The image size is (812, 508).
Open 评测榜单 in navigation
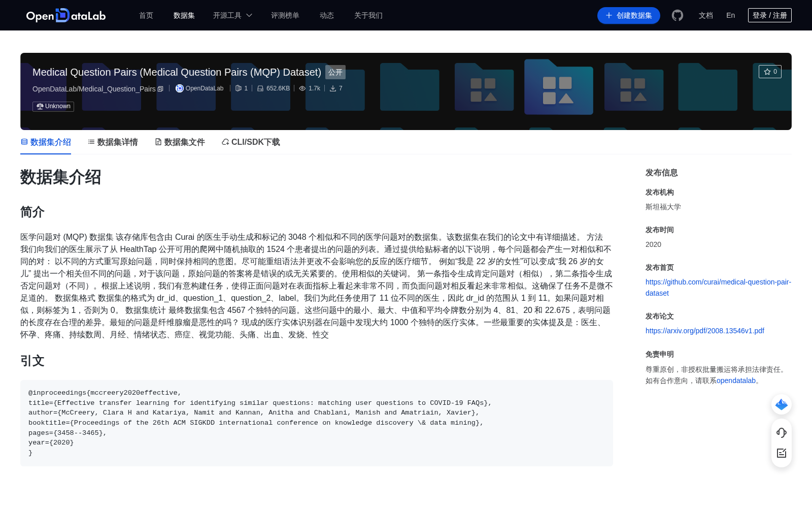(x=285, y=15)
